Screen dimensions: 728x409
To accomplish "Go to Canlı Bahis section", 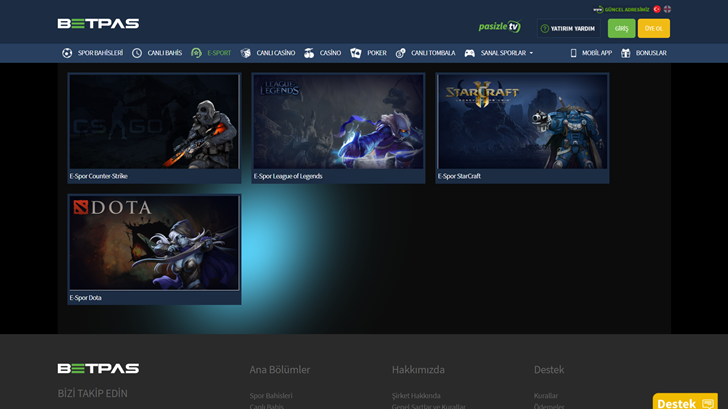I will point(165,53).
